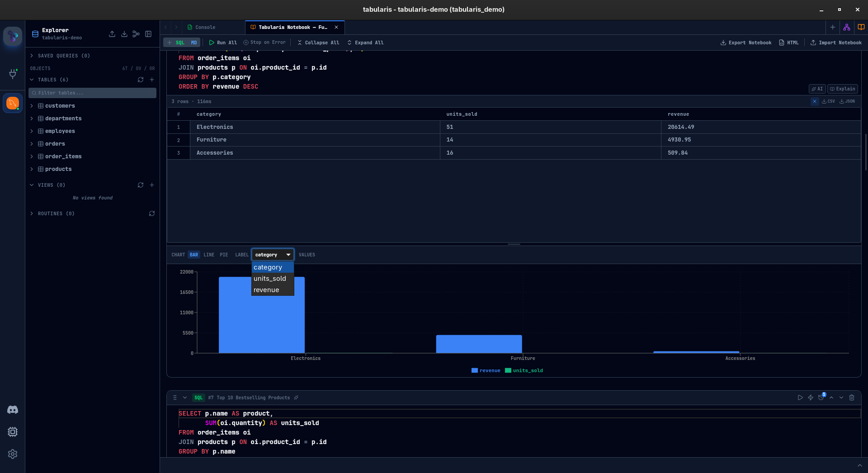
Task: Run cell #7 Top 10 Bestselling Products
Action: (800, 397)
